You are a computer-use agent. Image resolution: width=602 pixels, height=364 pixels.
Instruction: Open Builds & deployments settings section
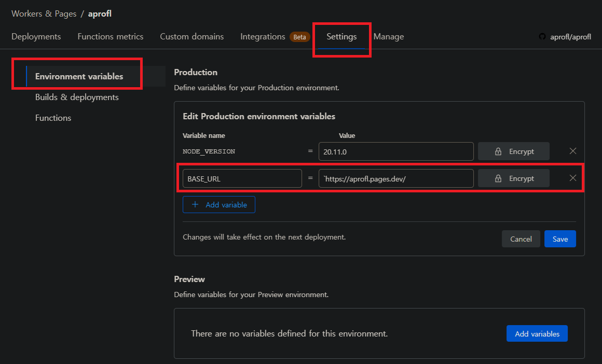click(x=77, y=97)
